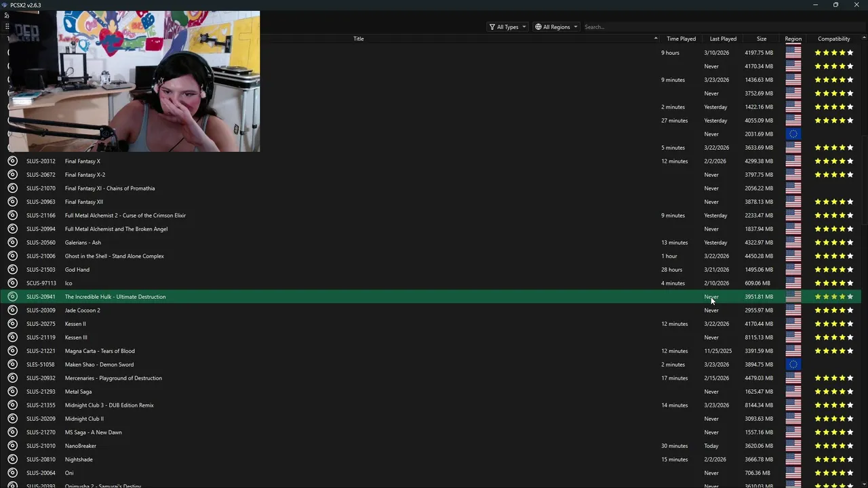Select Midnight Club 3 - DUB Edition Remix
The image size is (868, 488).
[x=109, y=405]
